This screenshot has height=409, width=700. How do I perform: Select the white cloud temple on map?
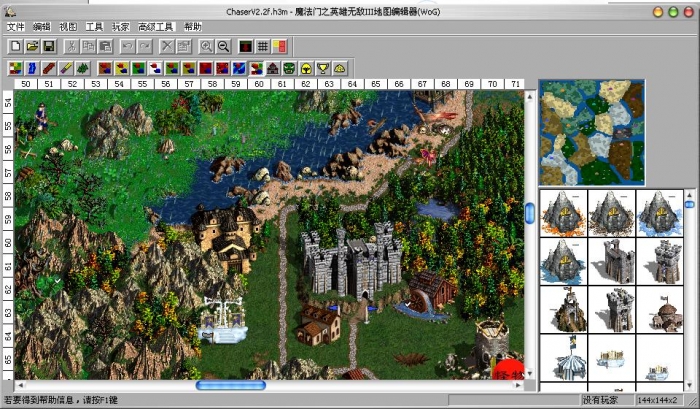[222, 321]
